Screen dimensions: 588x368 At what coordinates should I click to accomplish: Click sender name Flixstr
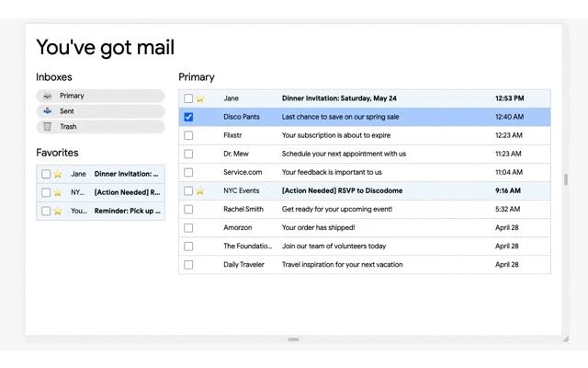point(232,135)
